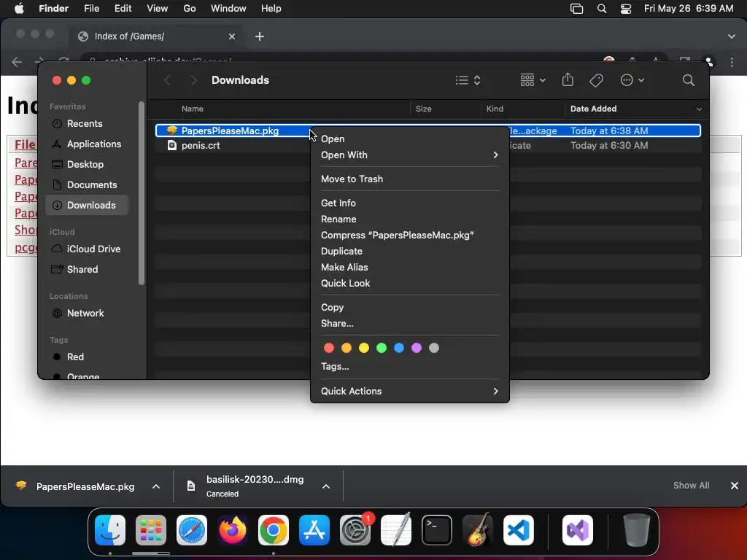Open Google Chrome in the Dock
The image size is (747, 560).
[274, 530]
